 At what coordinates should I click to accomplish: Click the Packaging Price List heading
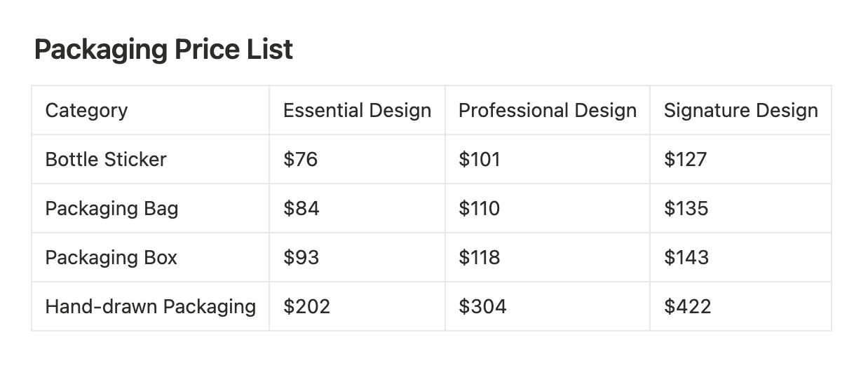163,50
